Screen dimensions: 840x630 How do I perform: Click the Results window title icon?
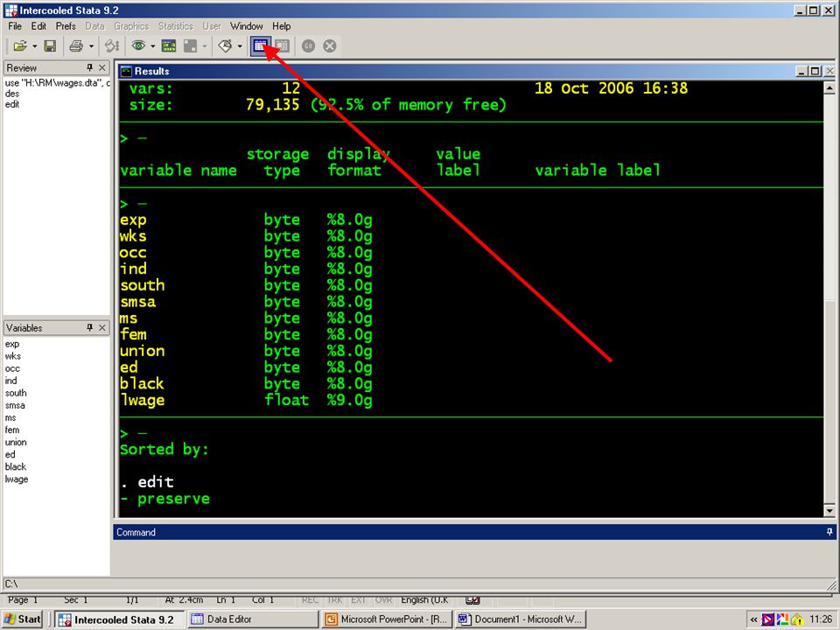click(x=126, y=71)
